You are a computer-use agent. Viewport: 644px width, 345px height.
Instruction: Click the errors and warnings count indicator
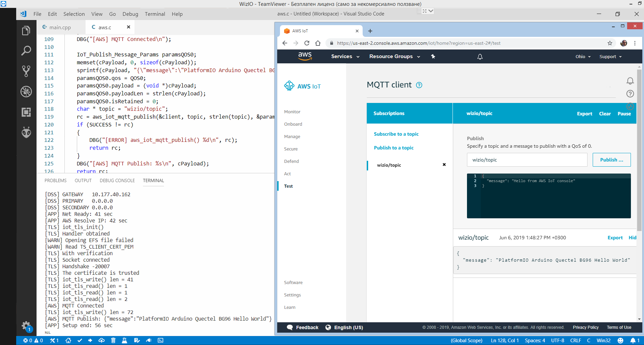[33, 341]
